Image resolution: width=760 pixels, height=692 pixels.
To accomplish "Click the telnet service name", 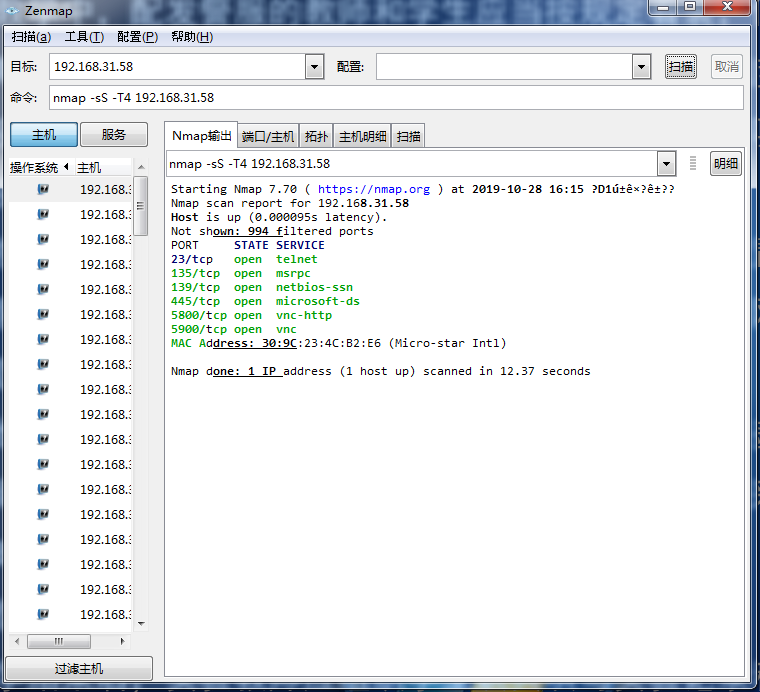I will point(297,259).
